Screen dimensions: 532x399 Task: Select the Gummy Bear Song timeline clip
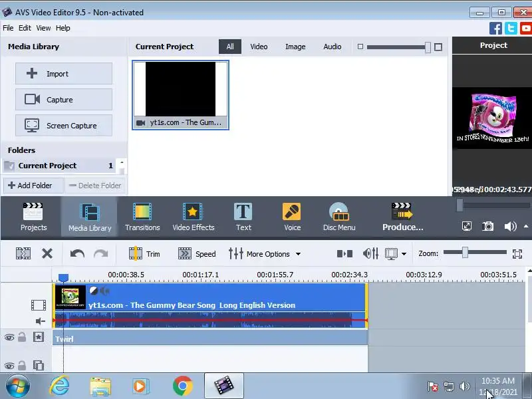point(210,306)
